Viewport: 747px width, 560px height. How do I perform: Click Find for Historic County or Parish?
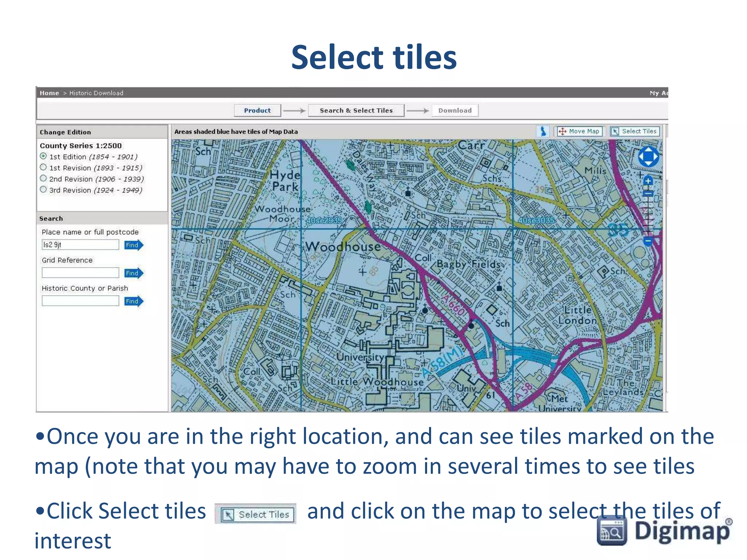[x=133, y=301]
